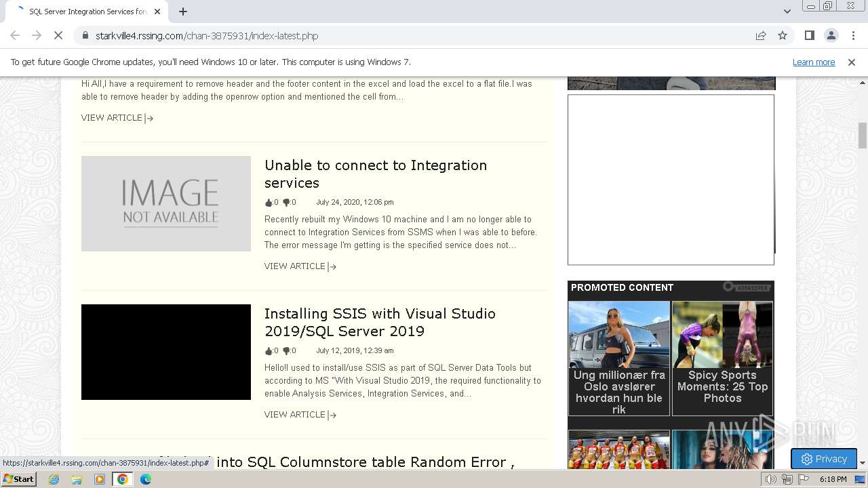Open Chrome profile avatar menu
Image resolution: width=868 pixels, height=488 pixels.
click(831, 35)
